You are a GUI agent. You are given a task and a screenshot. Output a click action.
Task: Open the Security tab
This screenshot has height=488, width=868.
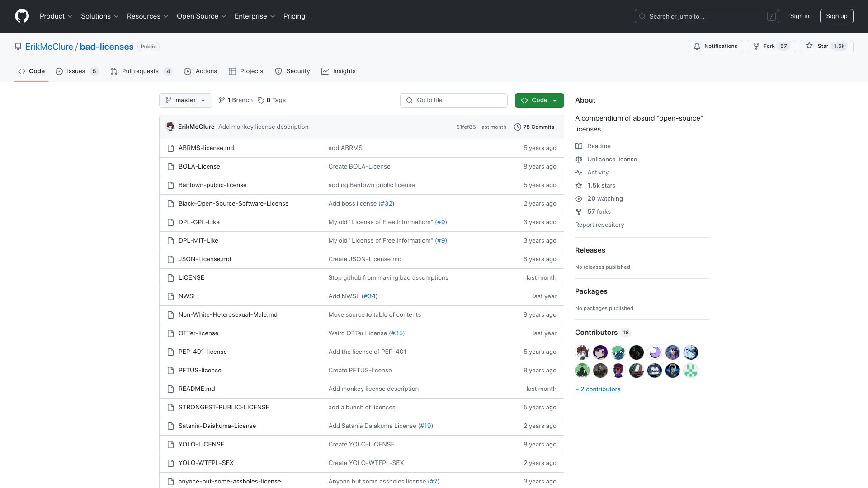(x=292, y=71)
